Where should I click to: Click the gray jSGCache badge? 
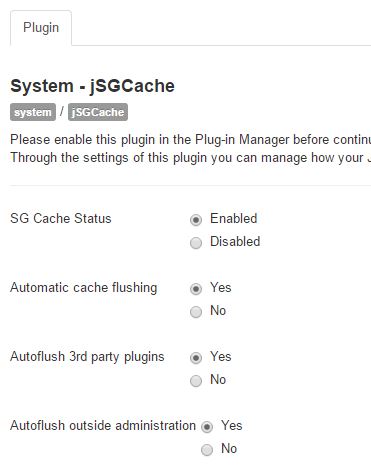coord(98,112)
